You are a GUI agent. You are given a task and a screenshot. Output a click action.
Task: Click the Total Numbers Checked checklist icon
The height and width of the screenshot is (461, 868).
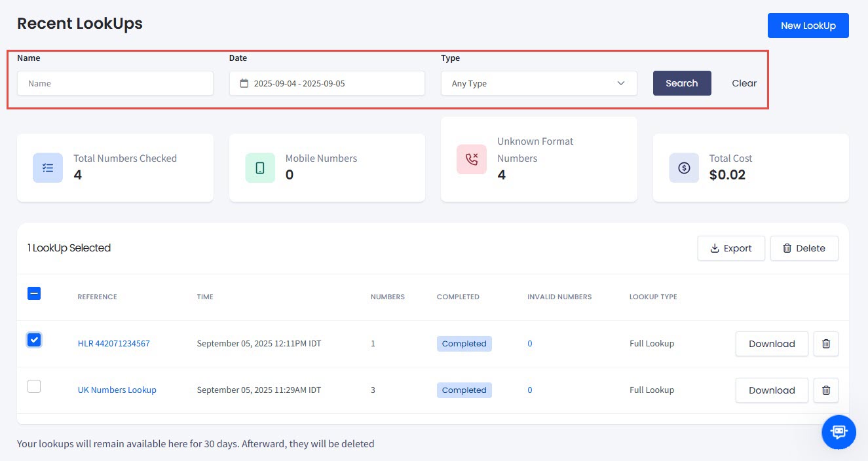[x=48, y=168]
